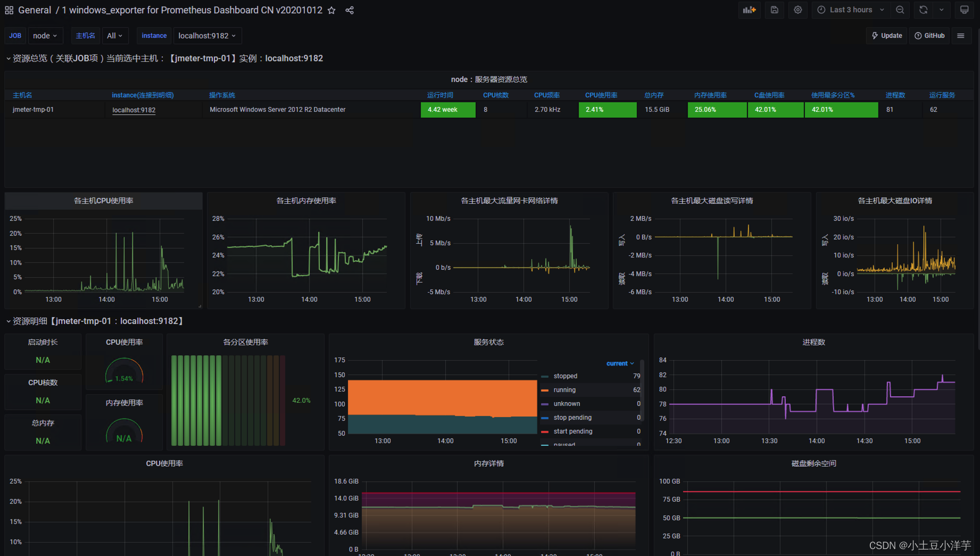Click the 42.0% partition usage bar gauge

point(228,400)
